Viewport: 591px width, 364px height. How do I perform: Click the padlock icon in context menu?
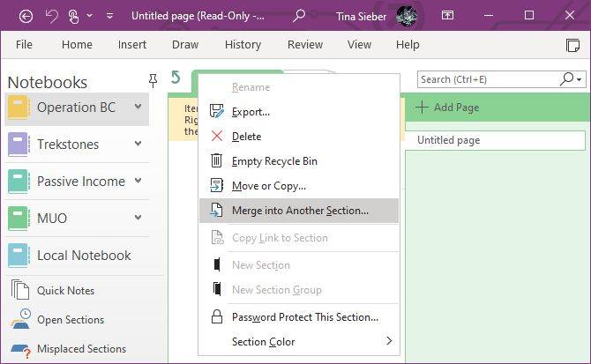click(217, 316)
